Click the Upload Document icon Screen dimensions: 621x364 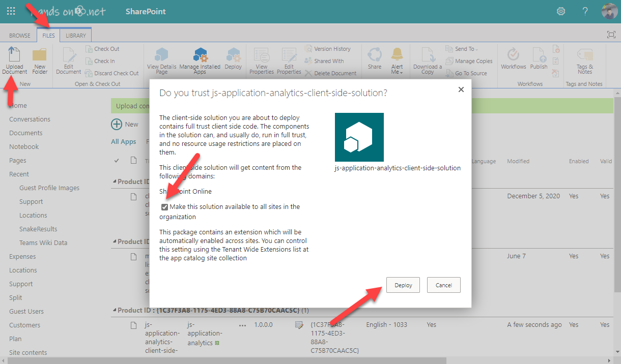tap(14, 57)
